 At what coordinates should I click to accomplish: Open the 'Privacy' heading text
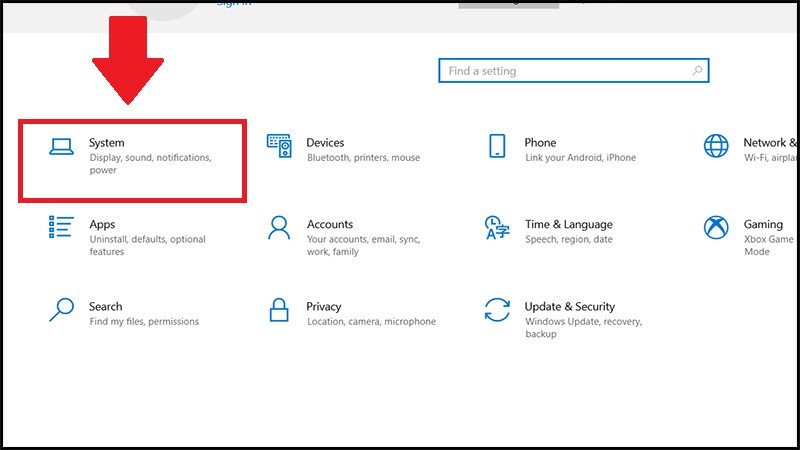tap(324, 307)
